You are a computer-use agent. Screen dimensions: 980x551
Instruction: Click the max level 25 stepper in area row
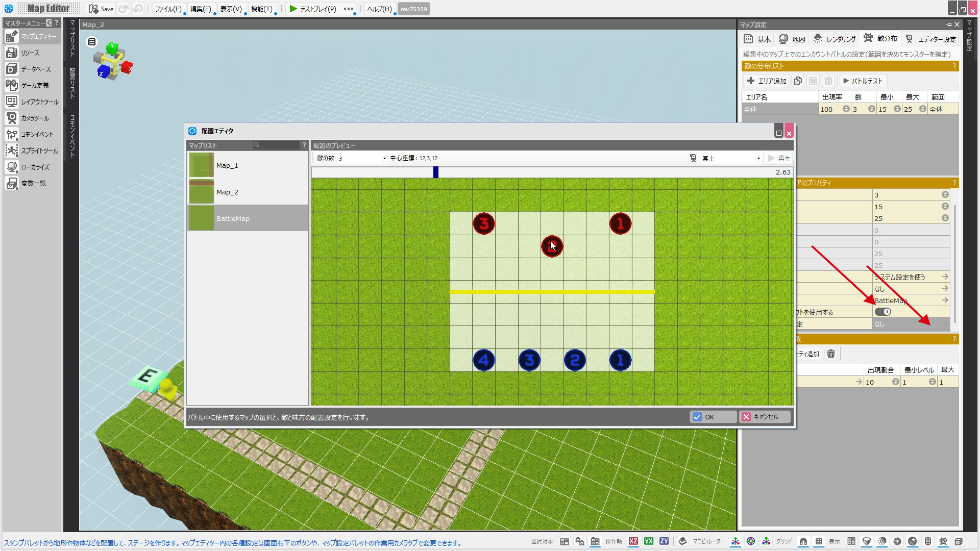coord(922,109)
